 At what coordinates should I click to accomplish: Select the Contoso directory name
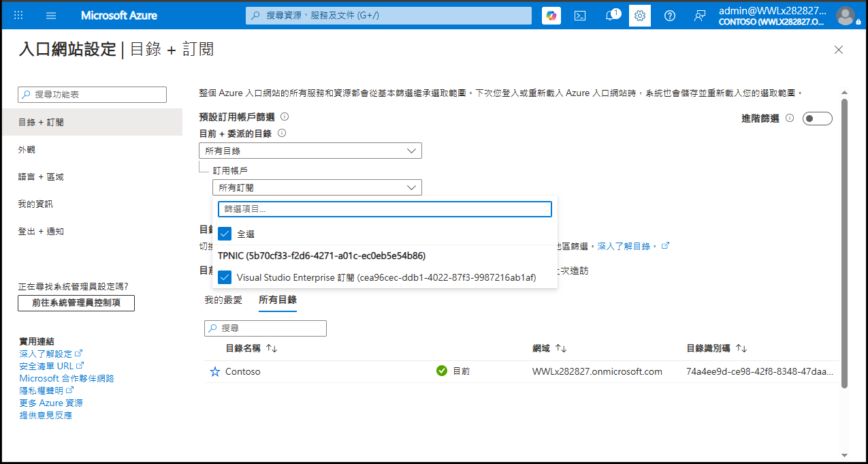(243, 371)
